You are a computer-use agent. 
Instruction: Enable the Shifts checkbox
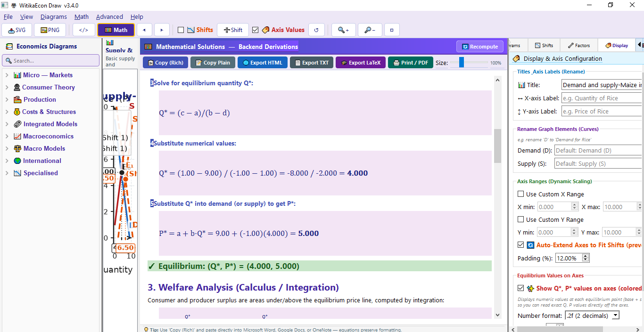coord(181,30)
